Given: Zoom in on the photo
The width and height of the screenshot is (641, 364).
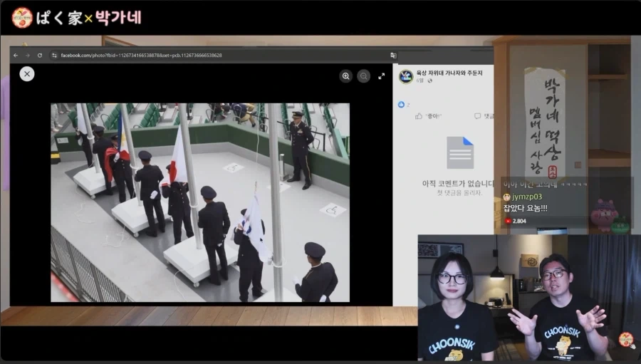Looking at the screenshot, I should pos(346,76).
